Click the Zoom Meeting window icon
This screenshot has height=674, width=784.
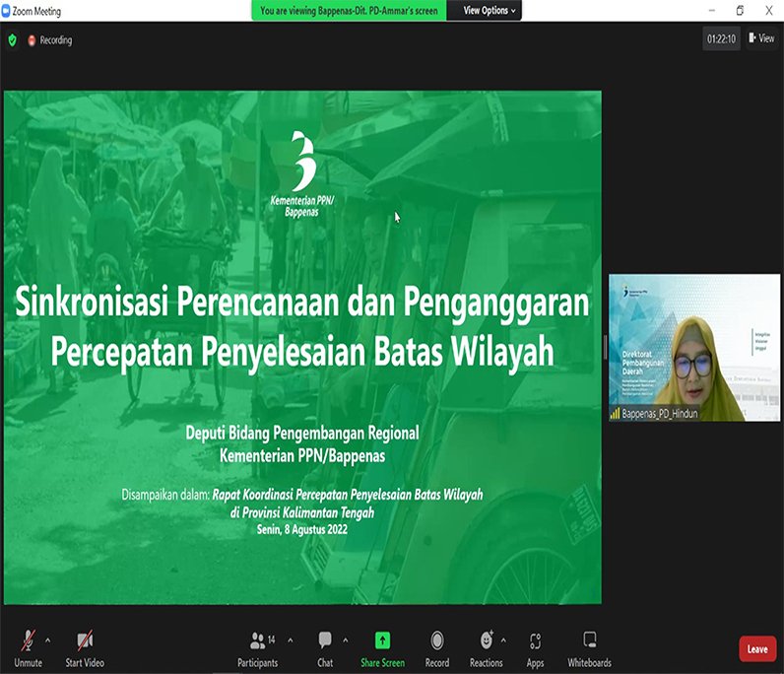pyautogui.click(x=6, y=11)
